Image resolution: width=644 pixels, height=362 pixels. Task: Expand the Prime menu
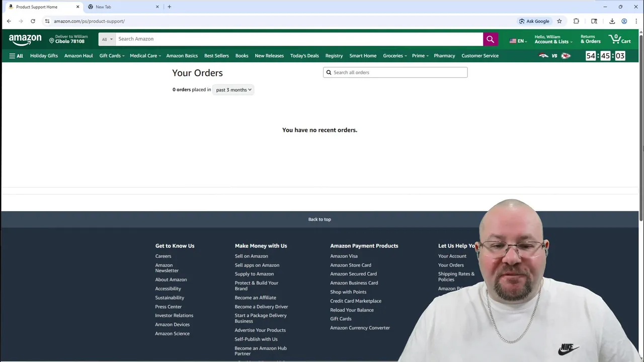[x=420, y=56]
